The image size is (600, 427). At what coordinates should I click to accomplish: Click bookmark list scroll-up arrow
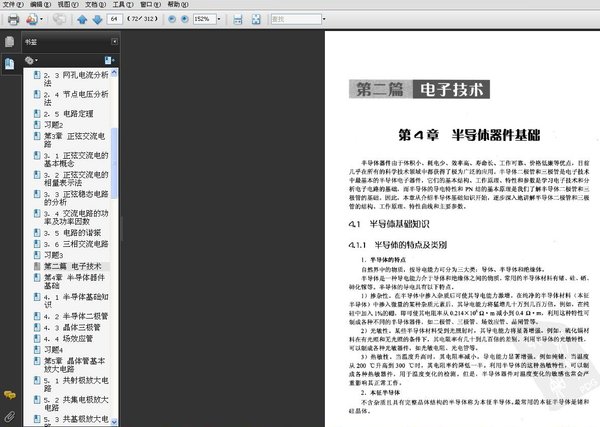coord(114,73)
